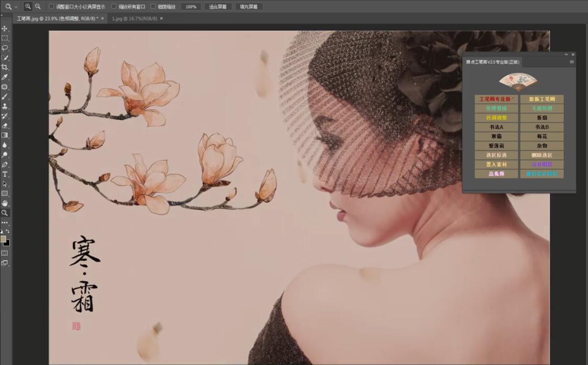Check the 细微缩放 option
This screenshot has height=365, width=588.
pyautogui.click(x=153, y=6)
